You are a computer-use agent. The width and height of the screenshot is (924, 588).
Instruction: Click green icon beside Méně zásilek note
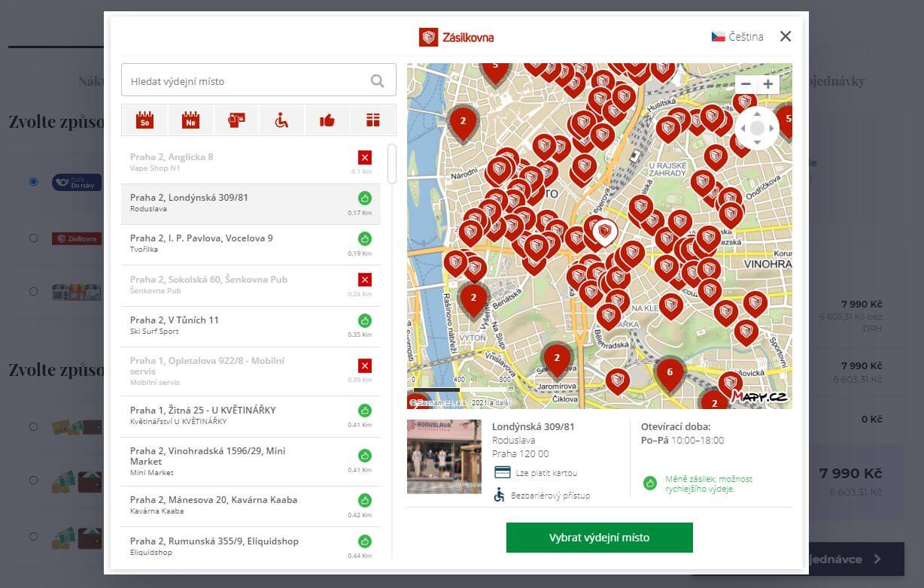tap(650, 483)
